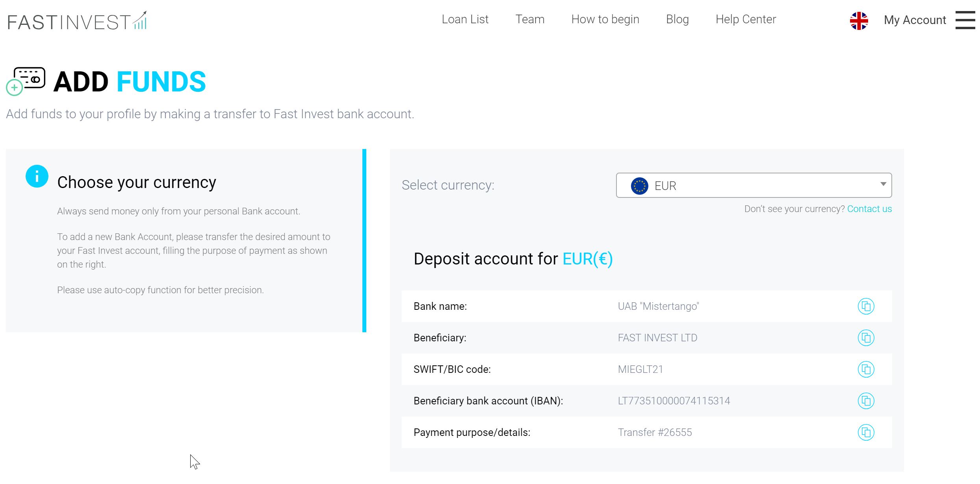Copy the Beneficiary name
The height and width of the screenshot is (484, 980).
(x=866, y=338)
